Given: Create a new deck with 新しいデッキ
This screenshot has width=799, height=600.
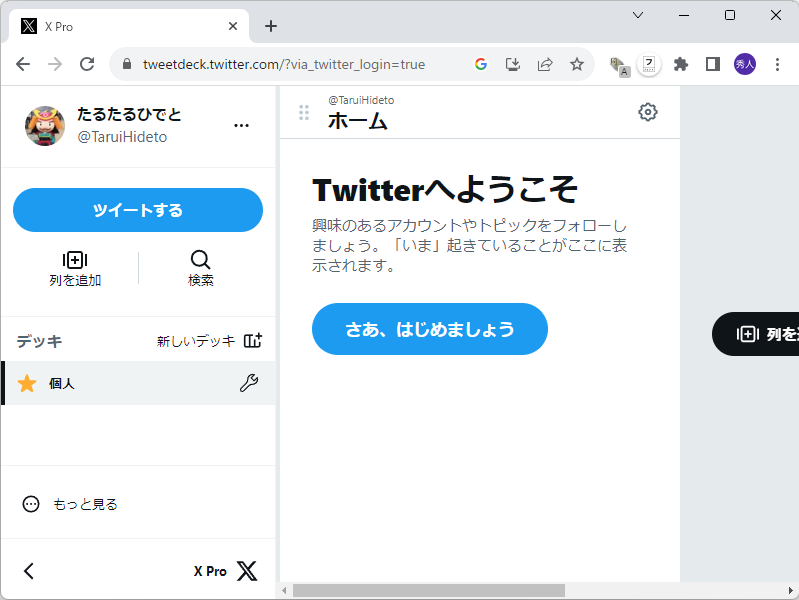Looking at the screenshot, I should [x=209, y=341].
